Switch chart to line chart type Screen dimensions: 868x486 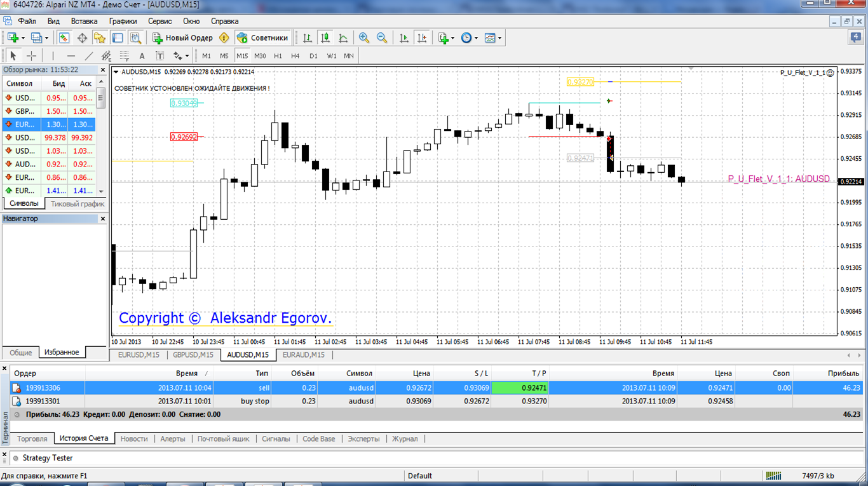click(343, 38)
